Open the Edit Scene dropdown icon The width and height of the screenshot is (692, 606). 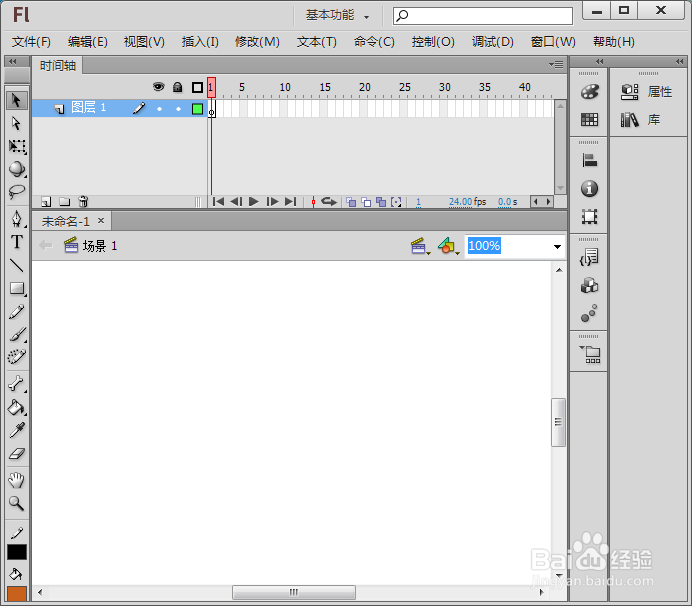[x=420, y=246]
